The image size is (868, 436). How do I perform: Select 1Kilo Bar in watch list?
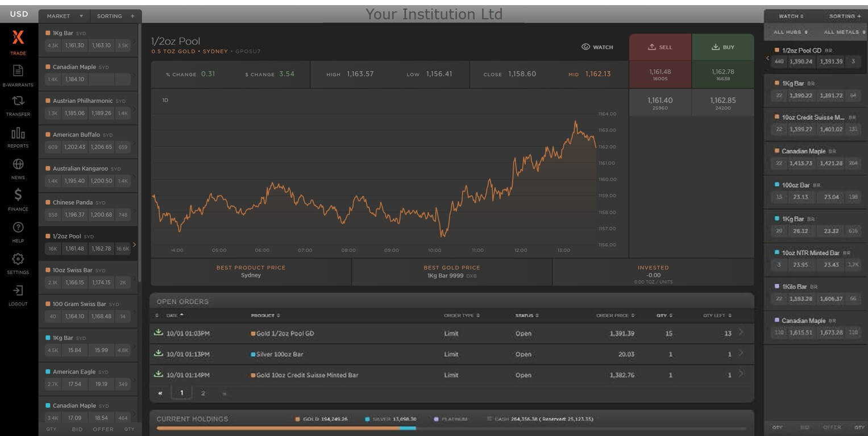click(x=815, y=293)
